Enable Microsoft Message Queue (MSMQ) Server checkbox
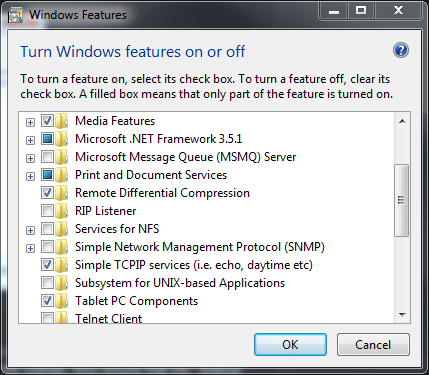The width and height of the screenshot is (429, 375). point(47,156)
